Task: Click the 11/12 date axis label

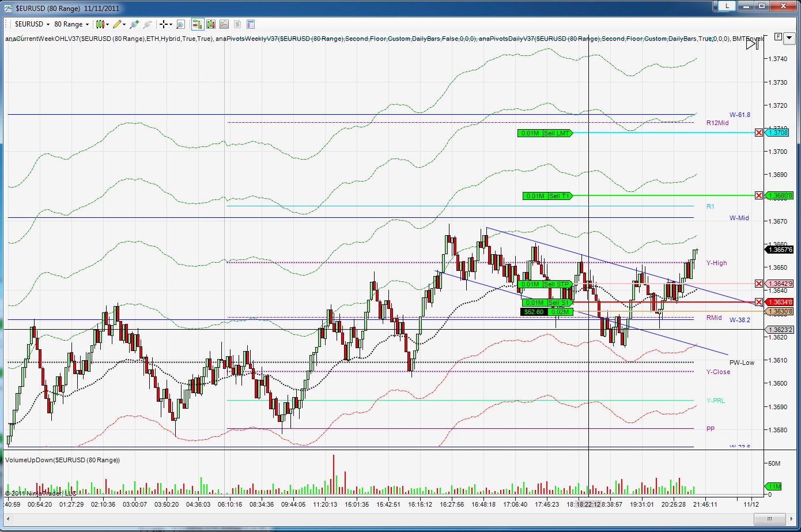Action: coord(751,504)
